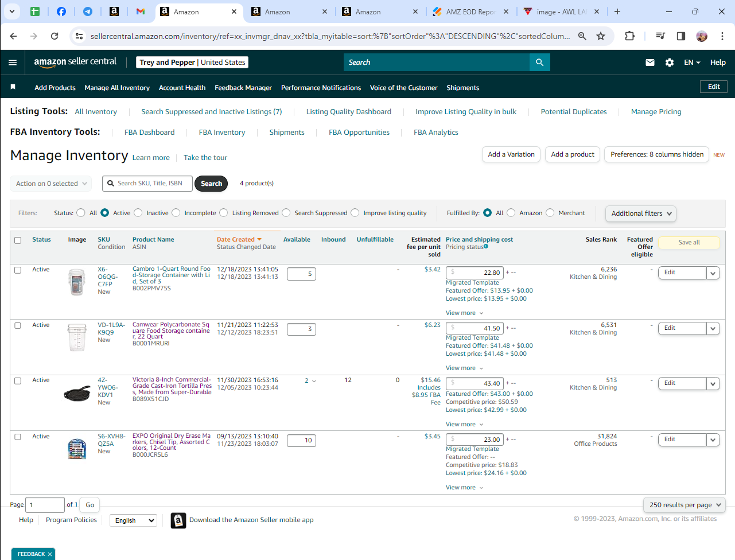Image resolution: width=735 pixels, height=560 pixels.
Task: Open the FBA Dashboard link
Action: pos(149,133)
